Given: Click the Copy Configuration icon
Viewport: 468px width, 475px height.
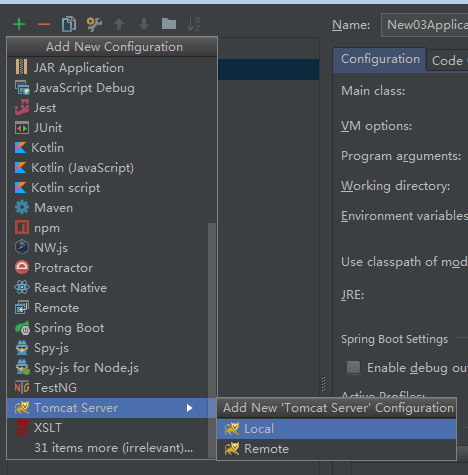Looking at the screenshot, I should point(69,24).
